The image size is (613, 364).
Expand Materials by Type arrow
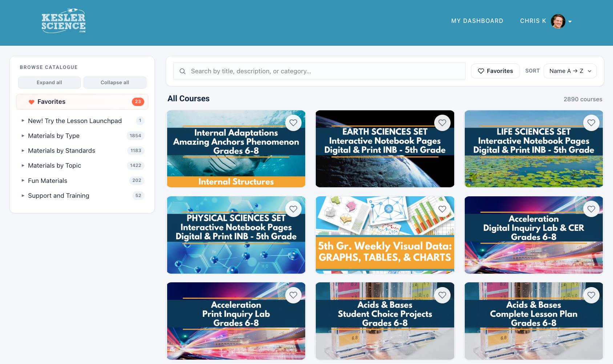coord(23,136)
